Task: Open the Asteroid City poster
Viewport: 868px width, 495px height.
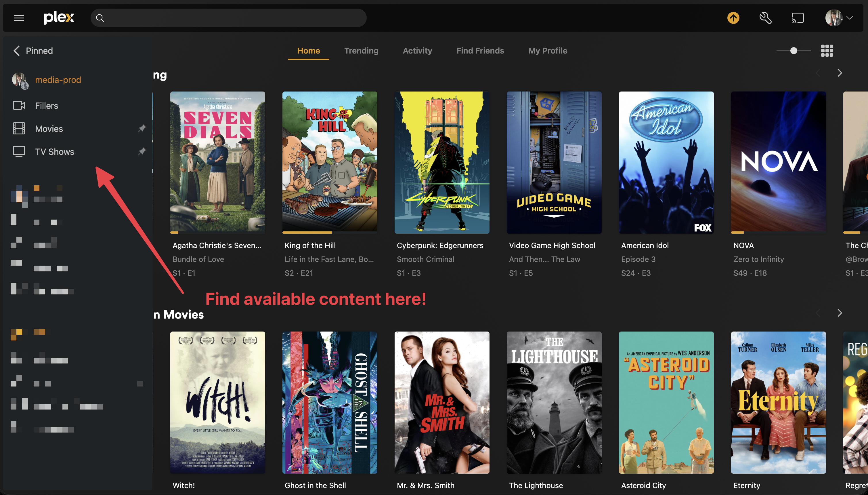Action: pyautogui.click(x=666, y=403)
